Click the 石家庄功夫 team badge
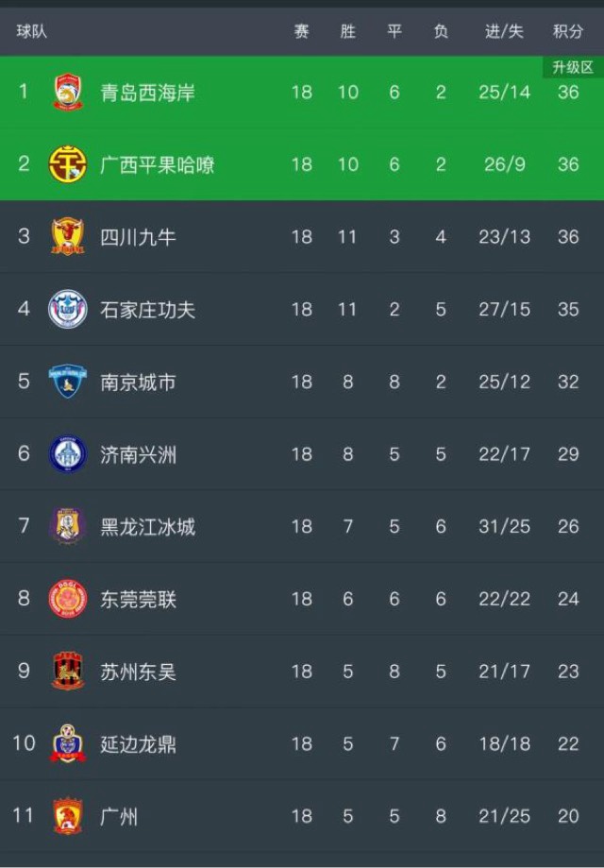The width and height of the screenshot is (604, 868). coord(67,310)
